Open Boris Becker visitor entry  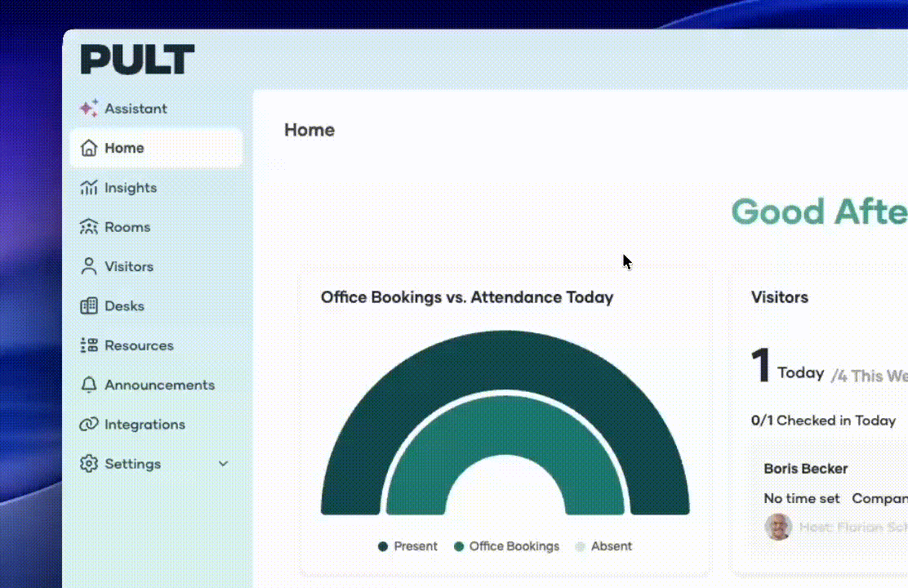(x=805, y=469)
